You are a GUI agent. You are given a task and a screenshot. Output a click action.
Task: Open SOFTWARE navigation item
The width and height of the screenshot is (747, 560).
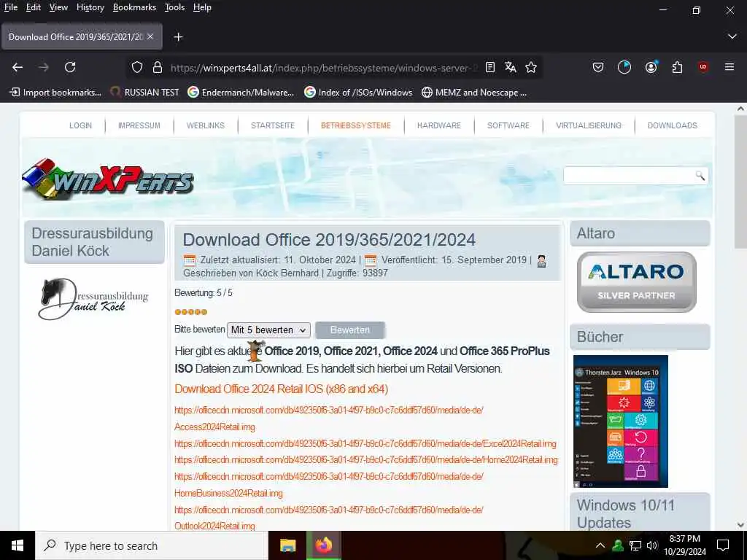508,125
